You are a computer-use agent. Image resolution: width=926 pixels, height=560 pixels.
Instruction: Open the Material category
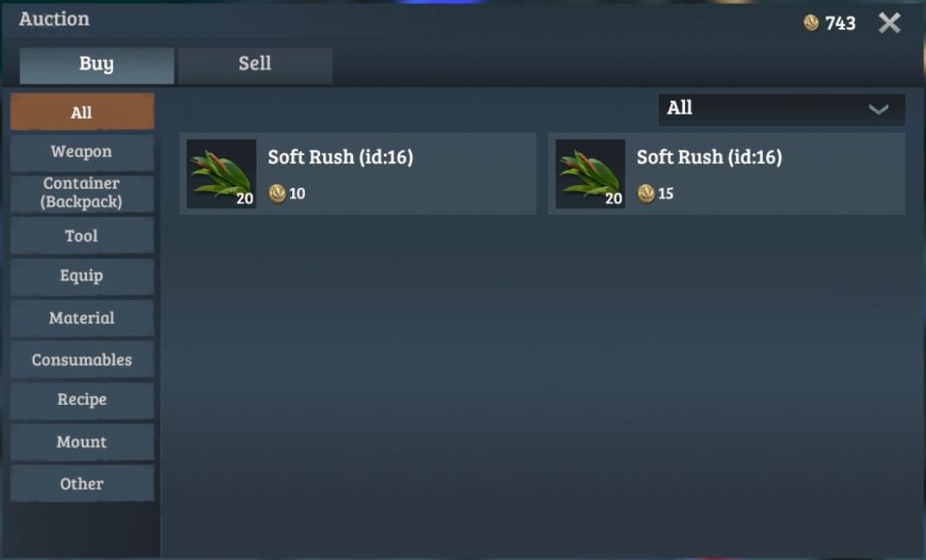[82, 318]
